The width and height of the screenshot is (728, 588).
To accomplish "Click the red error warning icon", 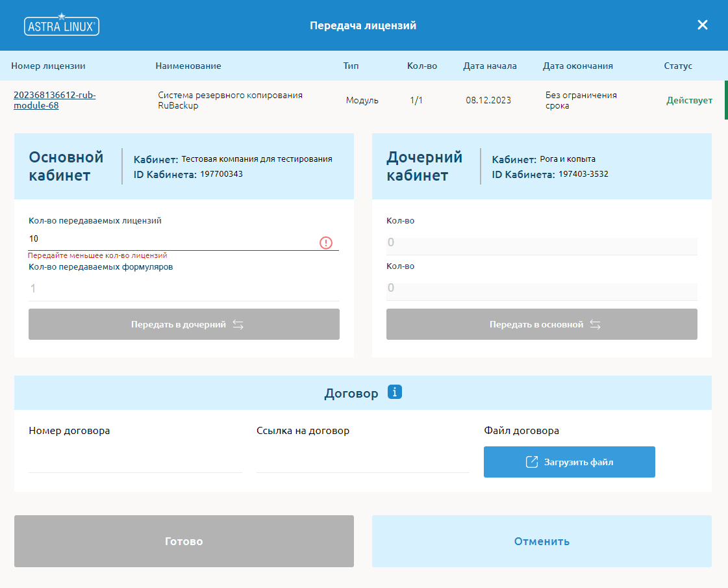I will pos(326,242).
